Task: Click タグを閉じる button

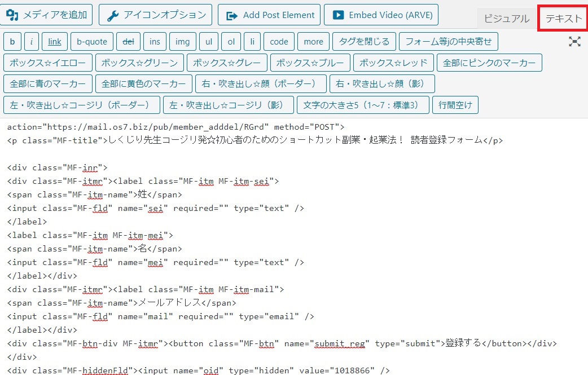Action: pyautogui.click(x=364, y=42)
